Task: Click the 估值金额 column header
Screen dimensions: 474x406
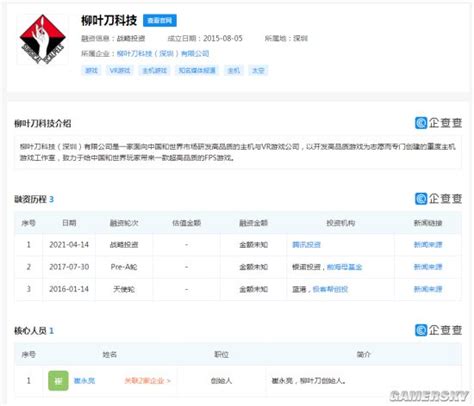Action: [x=186, y=223]
